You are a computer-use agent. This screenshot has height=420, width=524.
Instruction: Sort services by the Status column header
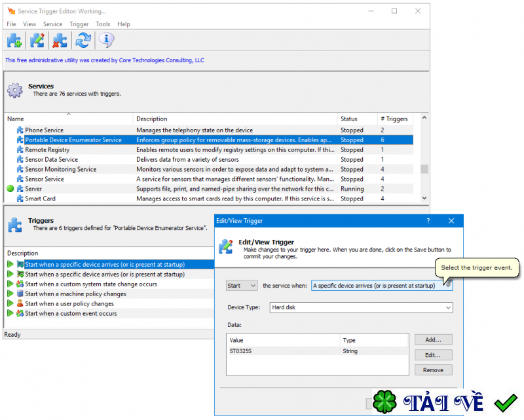(x=349, y=119)
